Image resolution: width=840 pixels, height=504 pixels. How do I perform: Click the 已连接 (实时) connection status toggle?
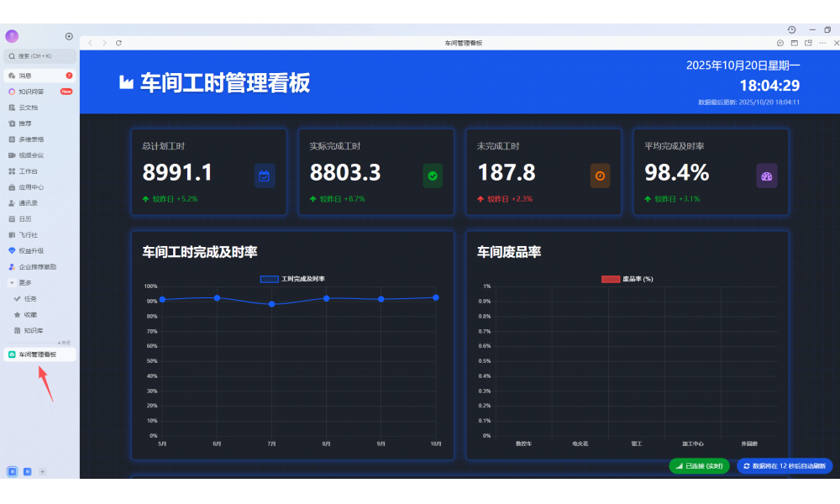click(x=700, y=465)
